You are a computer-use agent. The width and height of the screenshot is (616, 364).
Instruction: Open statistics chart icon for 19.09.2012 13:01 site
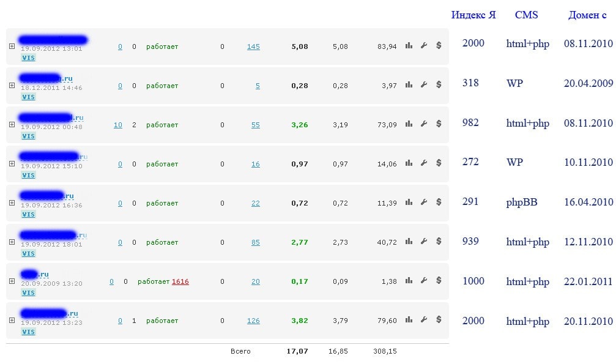click(409, 46)
